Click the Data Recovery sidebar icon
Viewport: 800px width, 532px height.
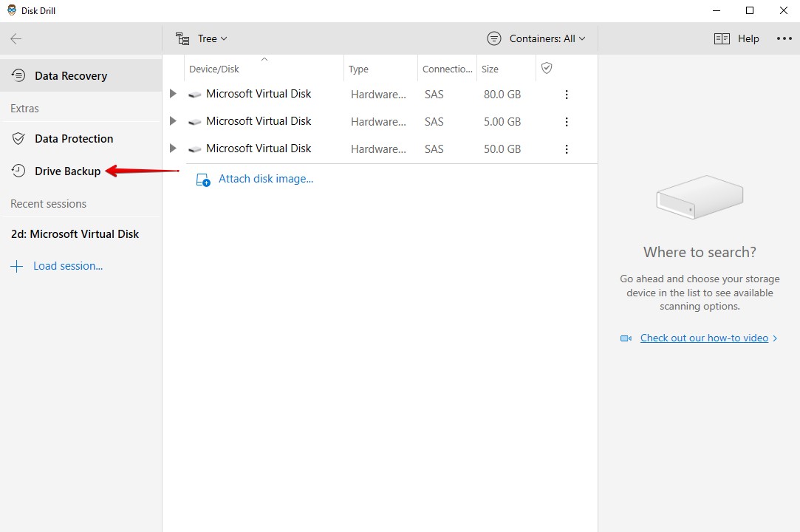click(18, 75)
